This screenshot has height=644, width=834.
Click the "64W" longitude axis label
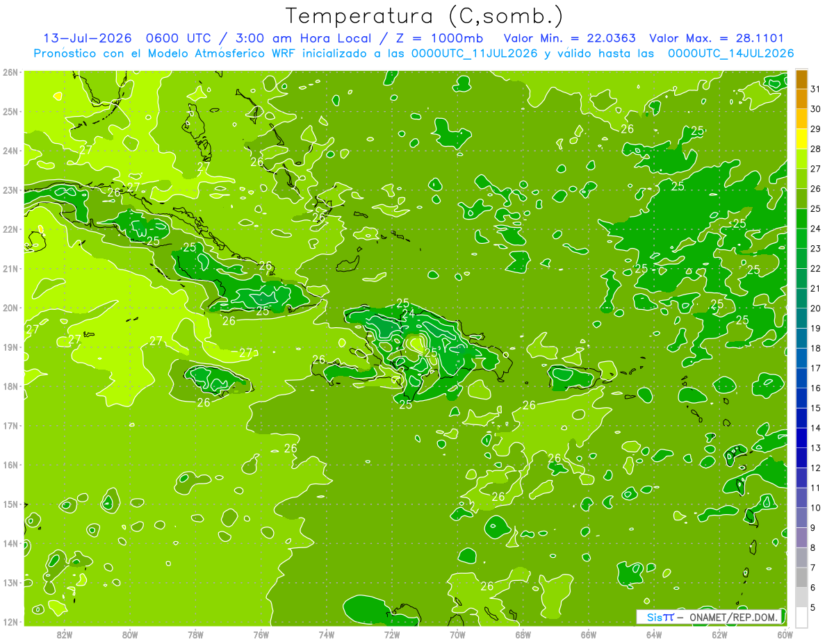point(654,634)
